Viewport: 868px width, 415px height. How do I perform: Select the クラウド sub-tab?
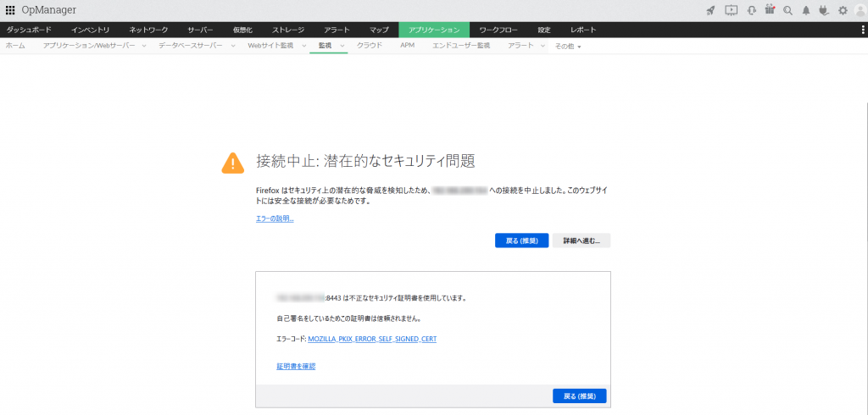click(370, 46)
